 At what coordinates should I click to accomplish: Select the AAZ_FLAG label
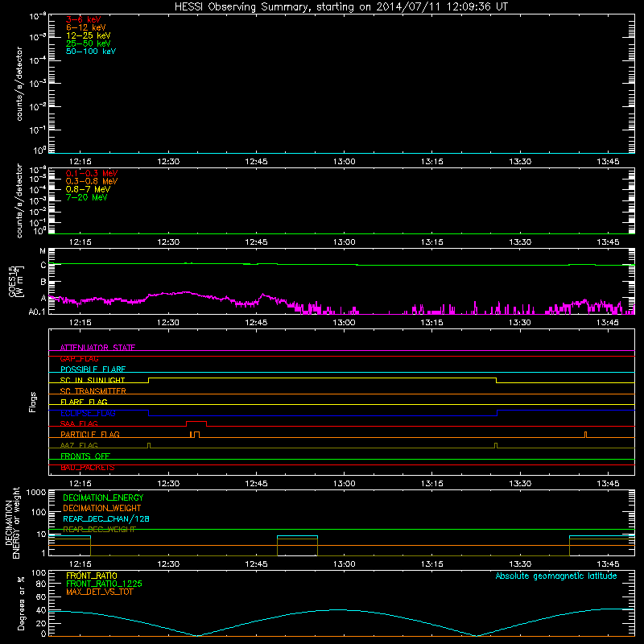[79, 445]
